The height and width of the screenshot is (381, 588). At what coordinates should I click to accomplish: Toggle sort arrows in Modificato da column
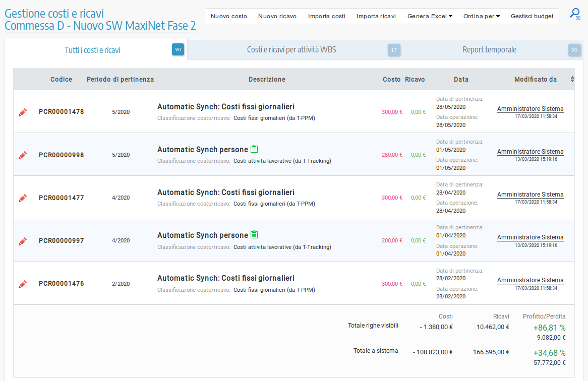tap(572, 79)
